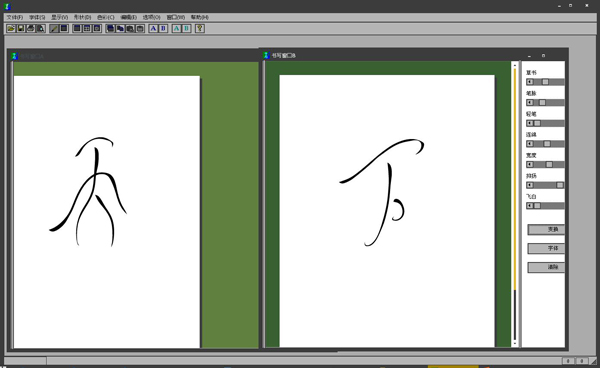Screen dimensions: 600x368
Task: Open the 字体 menu in the menu bar
Action: (37, 17)
